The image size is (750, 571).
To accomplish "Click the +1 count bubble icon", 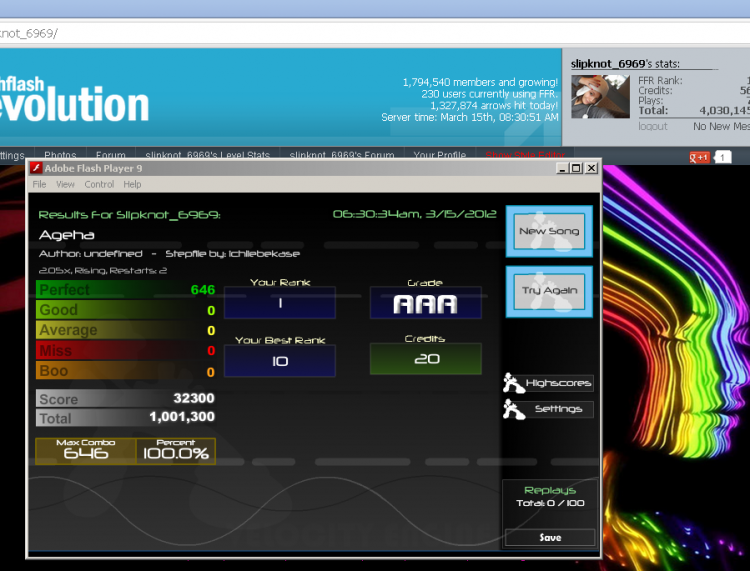I will (722, 157).
